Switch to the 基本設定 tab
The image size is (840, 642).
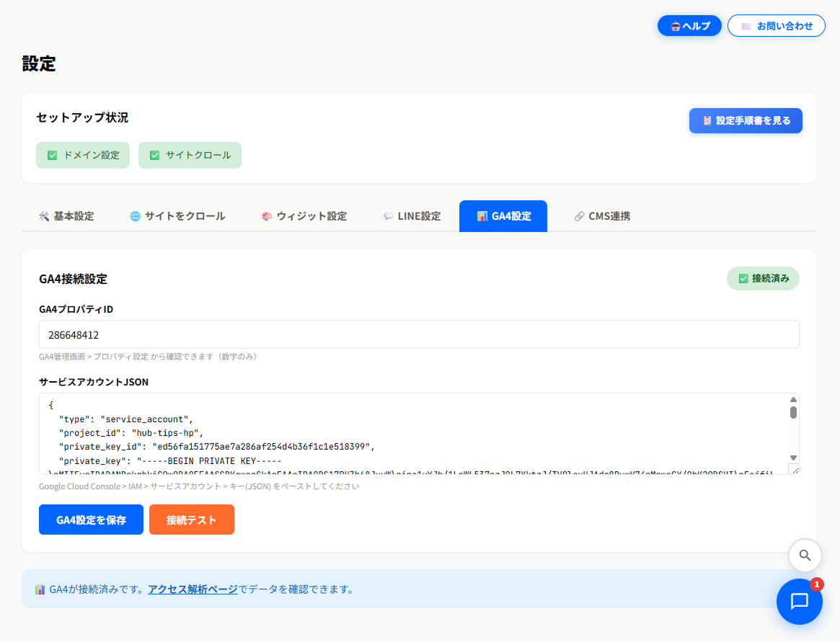tap(66, 216)
